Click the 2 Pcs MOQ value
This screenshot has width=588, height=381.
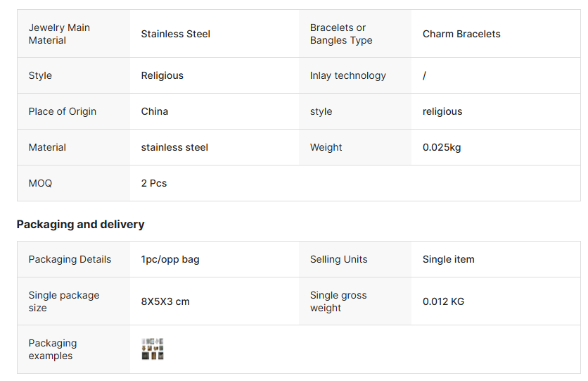[154, 183]
